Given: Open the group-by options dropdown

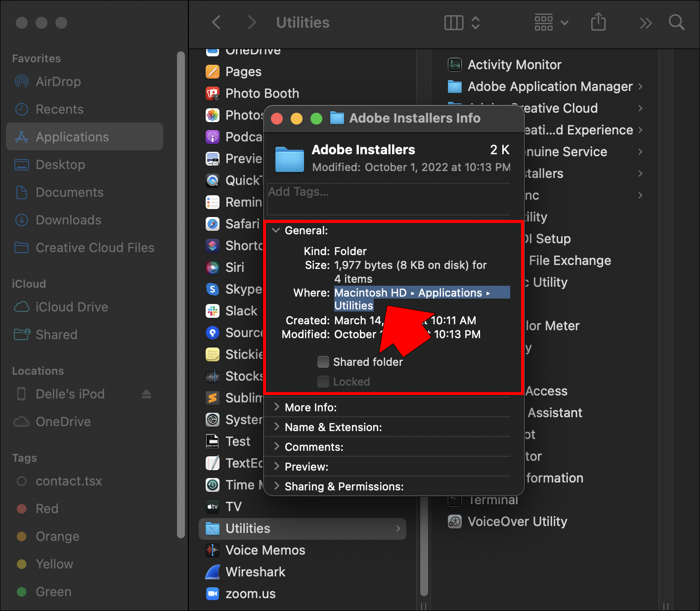Looking at the screenshot, I should pyautogui.click(x=551, y=23).
